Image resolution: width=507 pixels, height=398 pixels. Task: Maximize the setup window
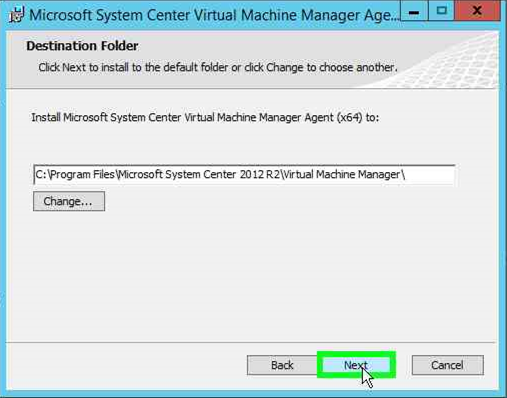tap(442, 11)
